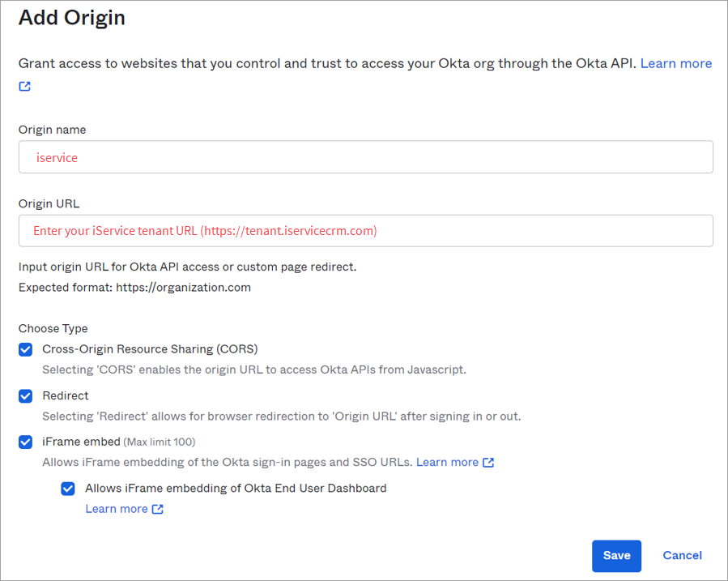Screen dimensions: 728x581
Task: Click the "Selecting 'Redirect' allows" description
Action: tap(282, 417)
